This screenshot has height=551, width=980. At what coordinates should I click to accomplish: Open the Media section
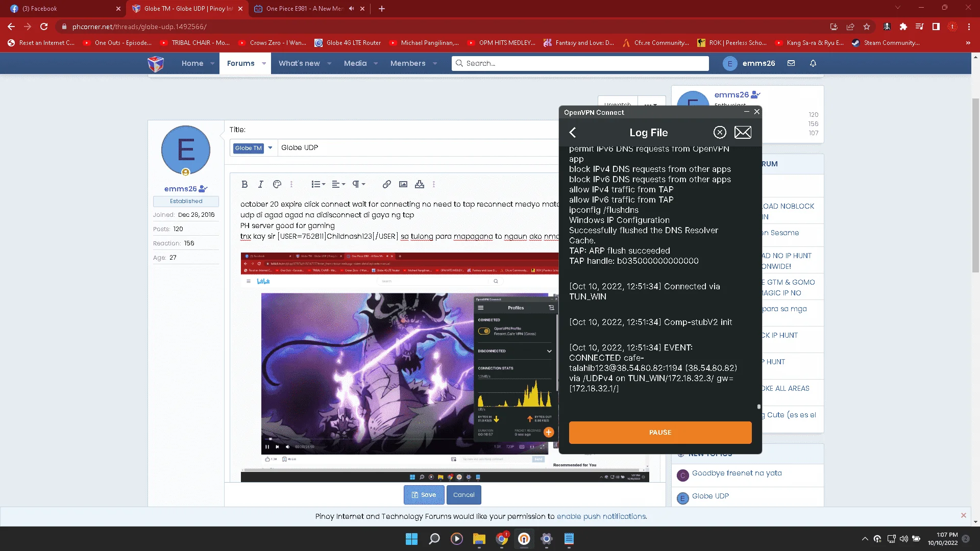355,63
